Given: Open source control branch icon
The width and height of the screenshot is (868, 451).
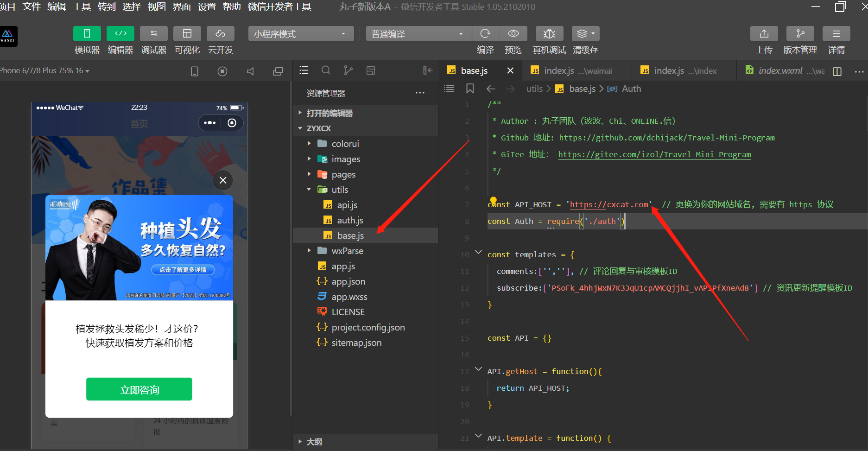Looking at the screenshot, I should (348, 70).
